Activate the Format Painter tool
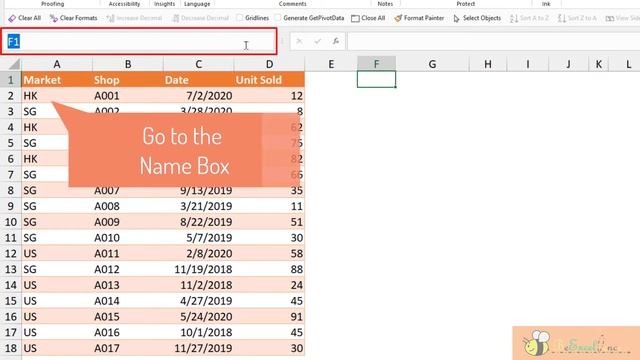Image resolution: width=640 pixels, height=360 pixels. 419,18
